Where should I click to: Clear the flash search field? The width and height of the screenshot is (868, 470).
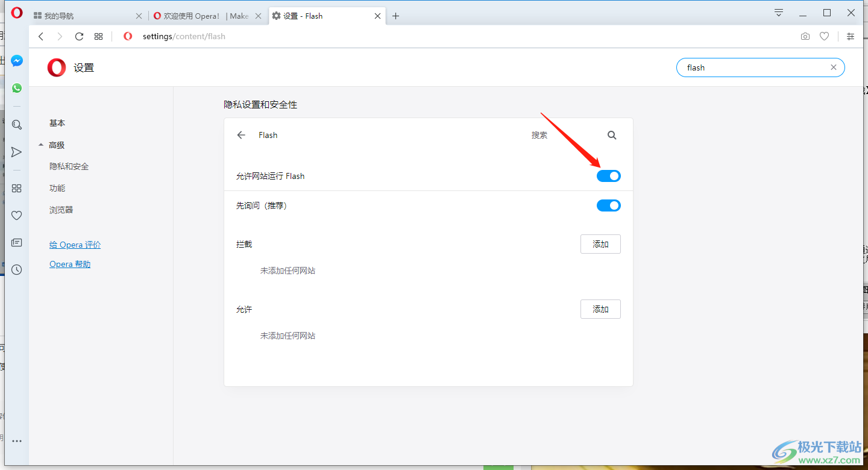834,67
